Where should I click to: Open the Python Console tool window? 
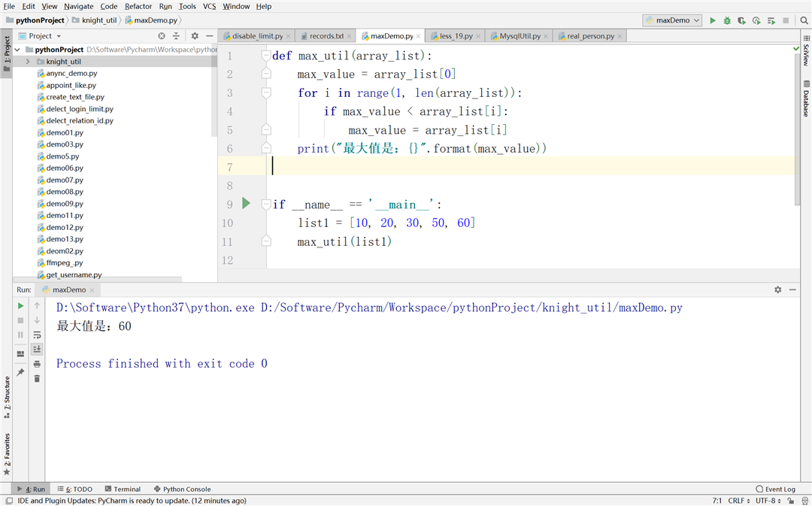pos(182,489)
